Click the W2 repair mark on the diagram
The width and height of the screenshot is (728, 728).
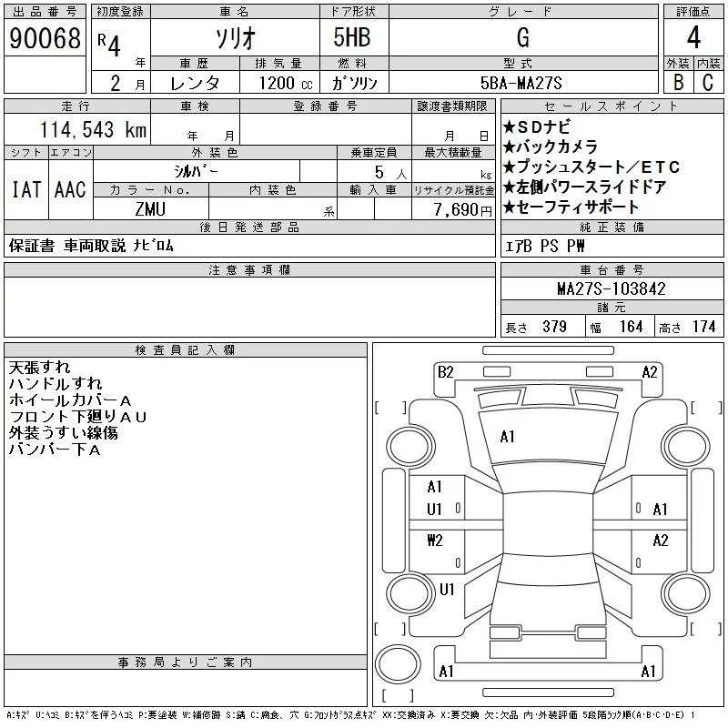point(434,540)
